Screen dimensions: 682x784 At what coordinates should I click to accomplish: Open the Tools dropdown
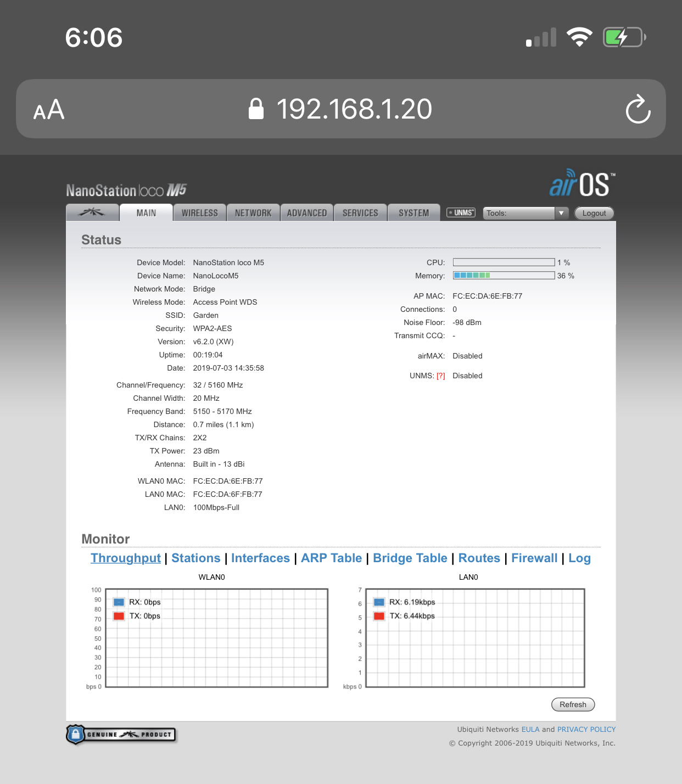pos(526,213)
